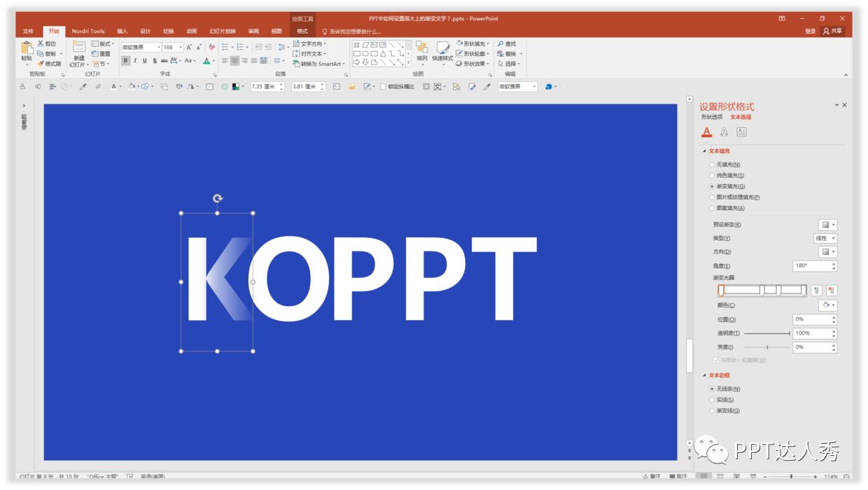The image size is (868, 490).
Task: Open the Textbox layout icon in format pane
Action: (741, 132)
